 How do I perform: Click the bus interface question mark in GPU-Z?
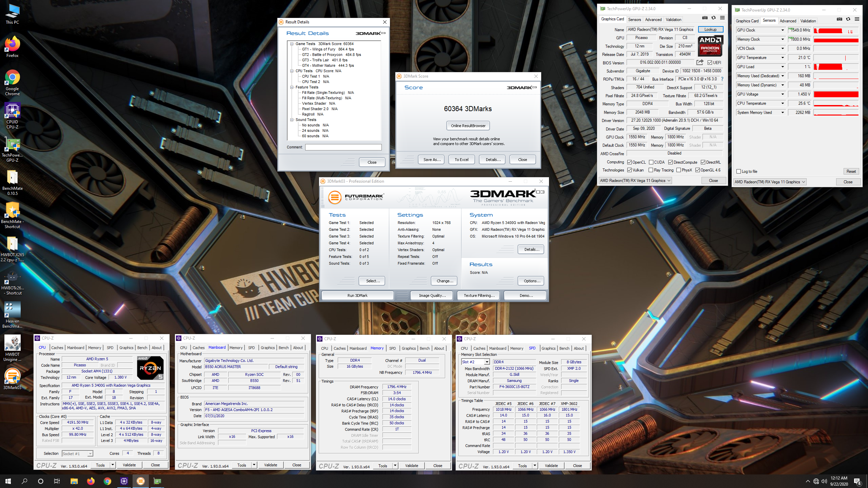click(722, 79)
